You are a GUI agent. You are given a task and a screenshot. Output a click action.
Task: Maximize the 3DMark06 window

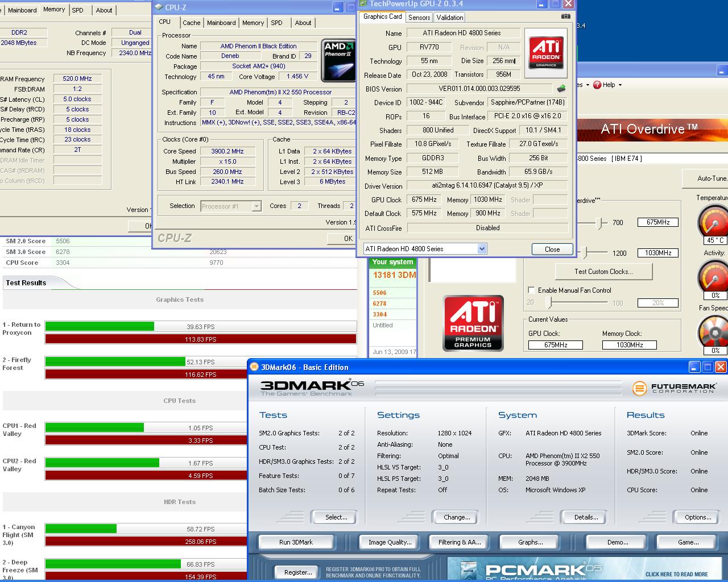coord(708,367)
